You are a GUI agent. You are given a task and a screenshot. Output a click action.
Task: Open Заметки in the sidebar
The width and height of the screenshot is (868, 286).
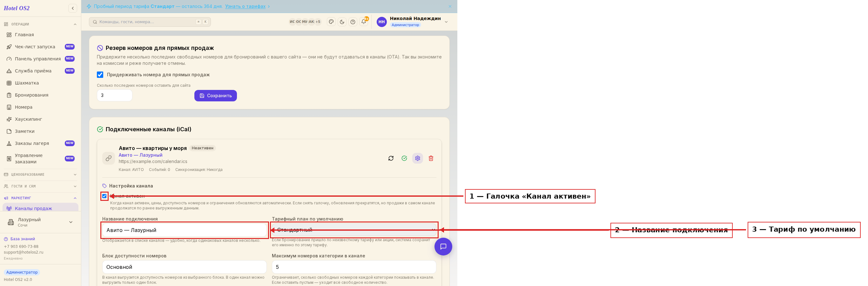coord(40,131)
